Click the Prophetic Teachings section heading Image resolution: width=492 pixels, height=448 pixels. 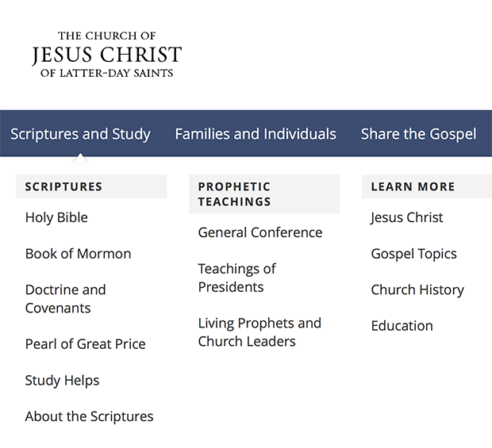[x=264, y=194]
